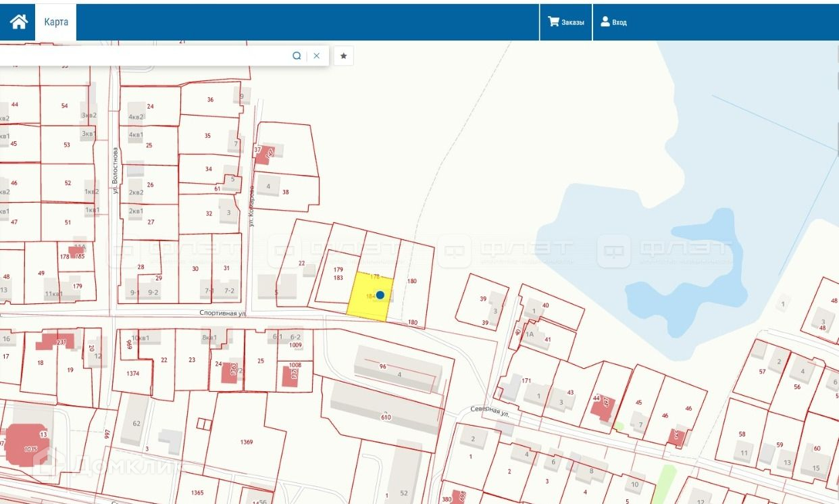This screenshot has width=839, height=504.
Task: Click the Северная ул. street label
Action: coord(489,411)
